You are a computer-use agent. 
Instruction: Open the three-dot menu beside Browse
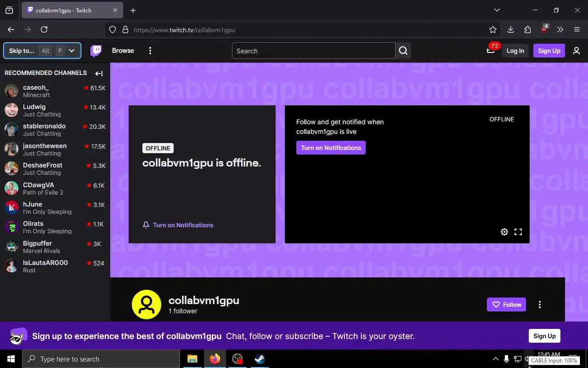point(150,51)
